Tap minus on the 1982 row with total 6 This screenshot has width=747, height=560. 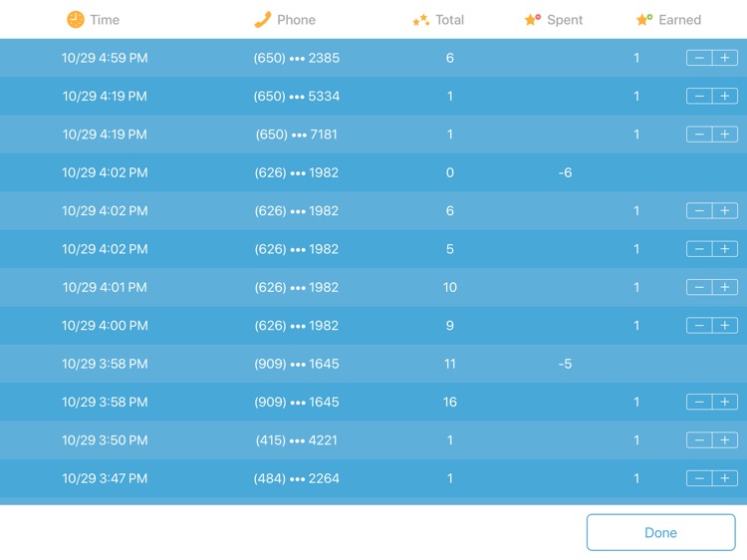(x=699, y=210)
